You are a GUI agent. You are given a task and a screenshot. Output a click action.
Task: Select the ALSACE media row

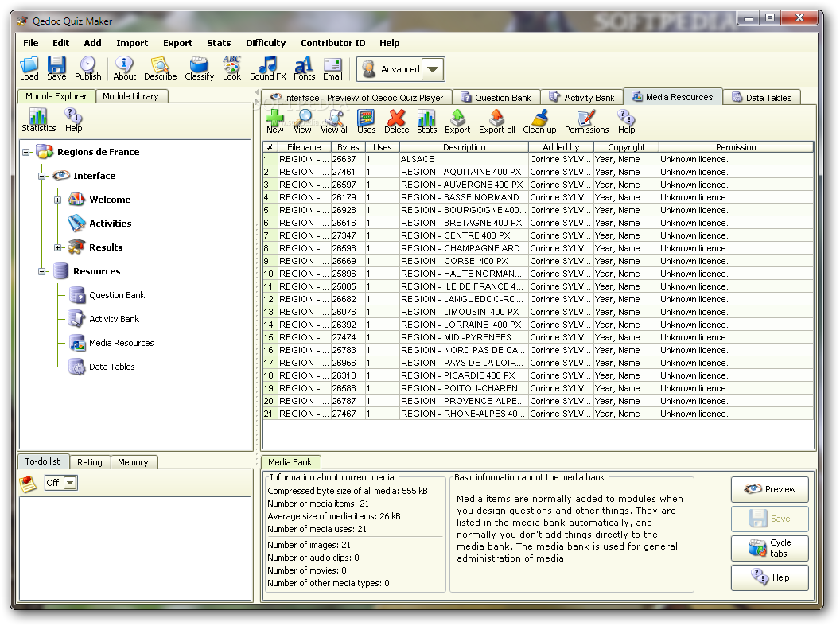(x=538, y=160)
